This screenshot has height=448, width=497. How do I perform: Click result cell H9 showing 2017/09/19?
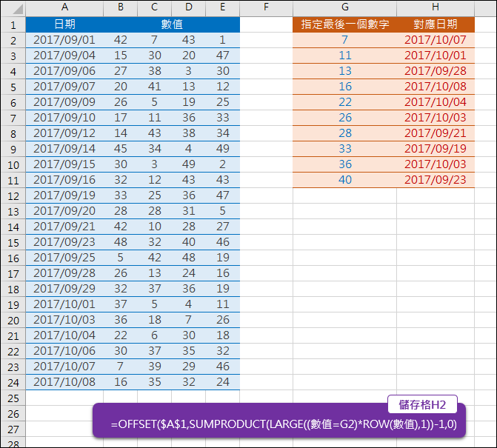click(436, 149)
